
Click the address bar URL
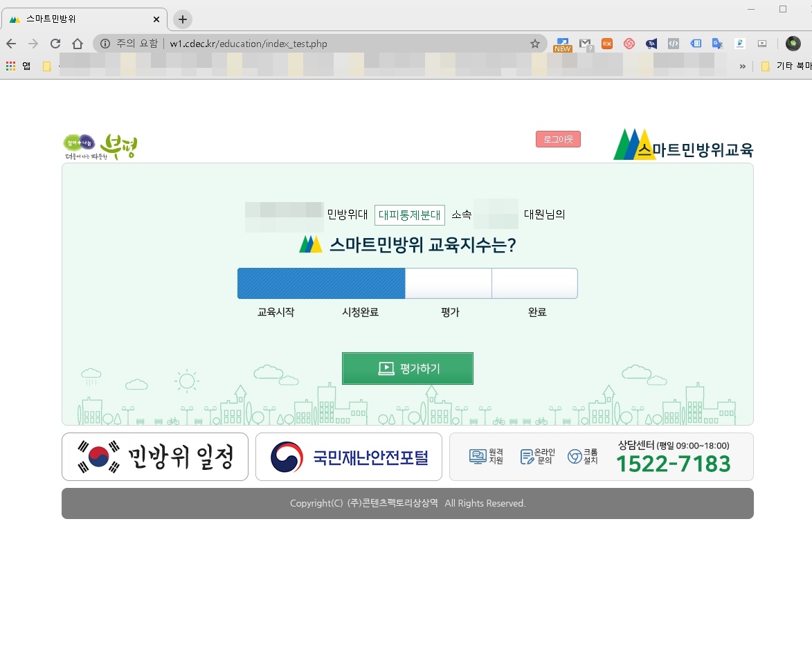[249, 44]
